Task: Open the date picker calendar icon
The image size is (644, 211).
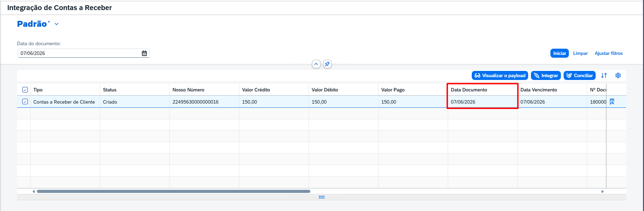Action: point(144,53)
